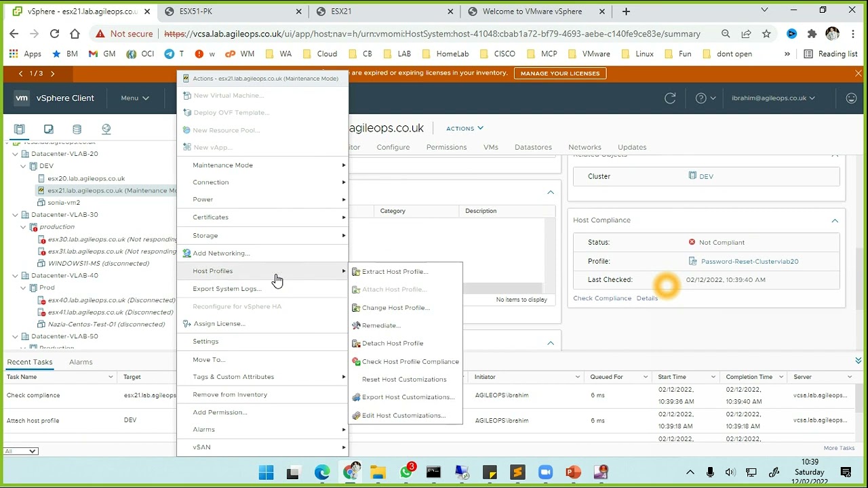Click the browser reload button
Image resolution: width=868 pixels, height=488 pixels.
(54, 34)
